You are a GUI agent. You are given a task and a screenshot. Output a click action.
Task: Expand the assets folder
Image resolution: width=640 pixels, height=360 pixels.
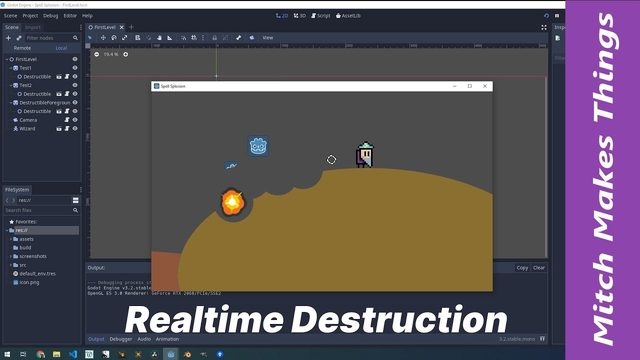point(11,239)
